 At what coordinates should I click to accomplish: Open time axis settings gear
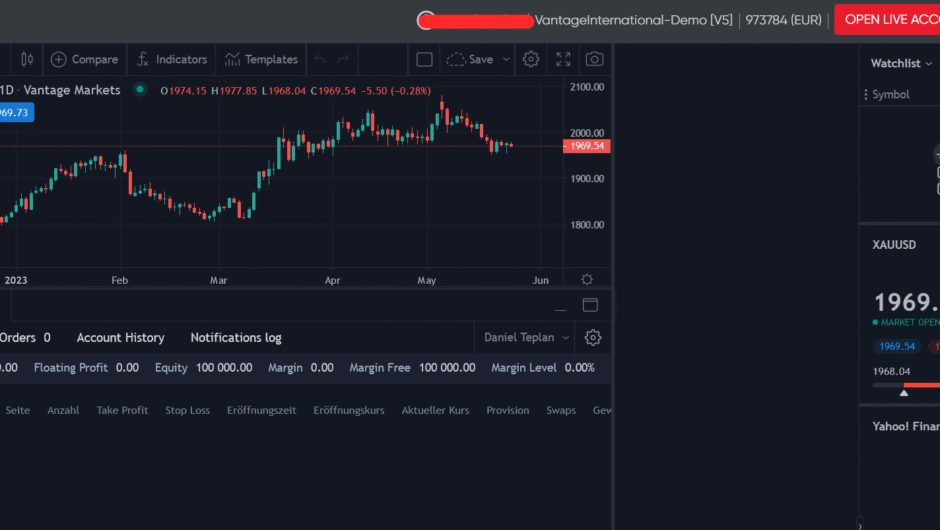(587, 279)
